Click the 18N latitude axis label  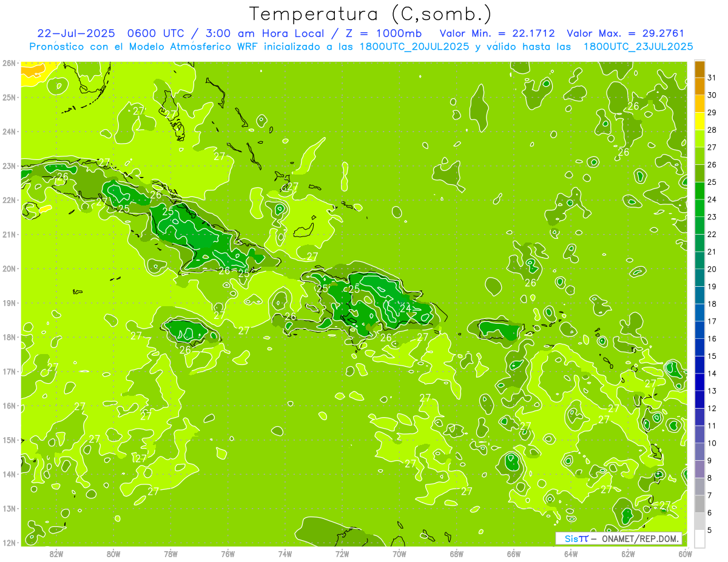(9, 337)
